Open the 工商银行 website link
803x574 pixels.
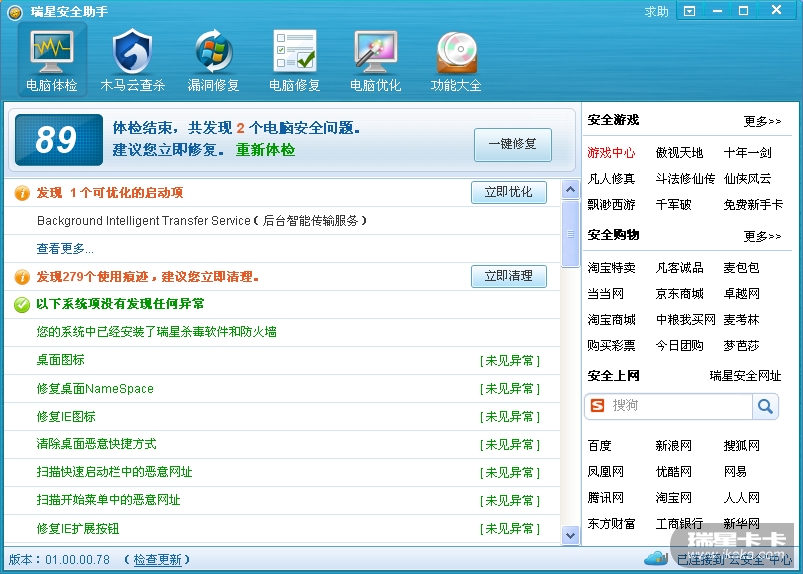(x=679, y=524)
